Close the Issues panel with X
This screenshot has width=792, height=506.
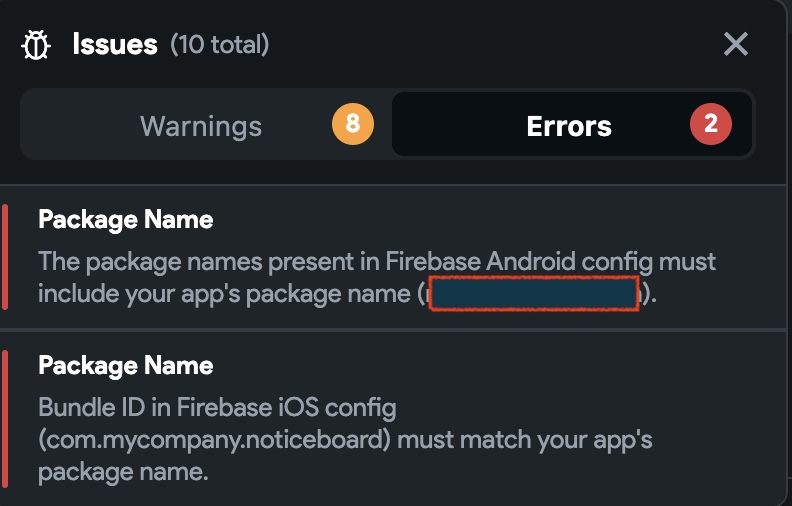pos(735,44)
